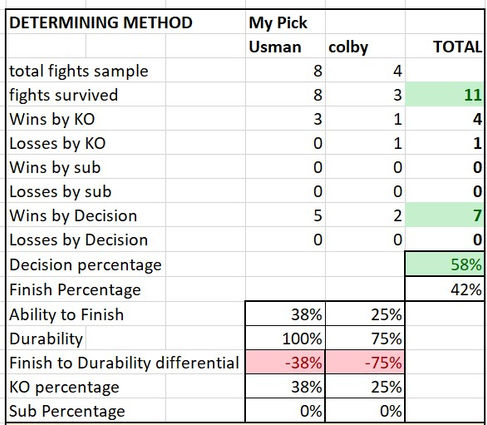Select the red -75% differential cell
The height and width of the screenshot is (425, 487).
[x=365, y=362]
